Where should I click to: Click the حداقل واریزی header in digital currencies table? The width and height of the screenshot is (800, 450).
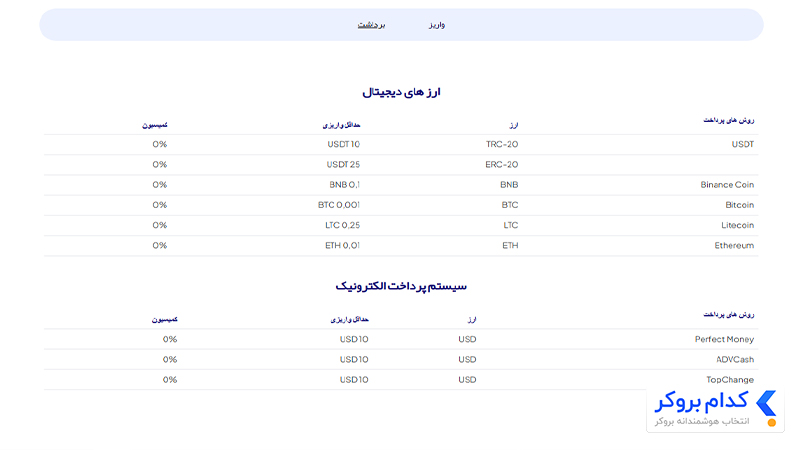coord(341,124)
